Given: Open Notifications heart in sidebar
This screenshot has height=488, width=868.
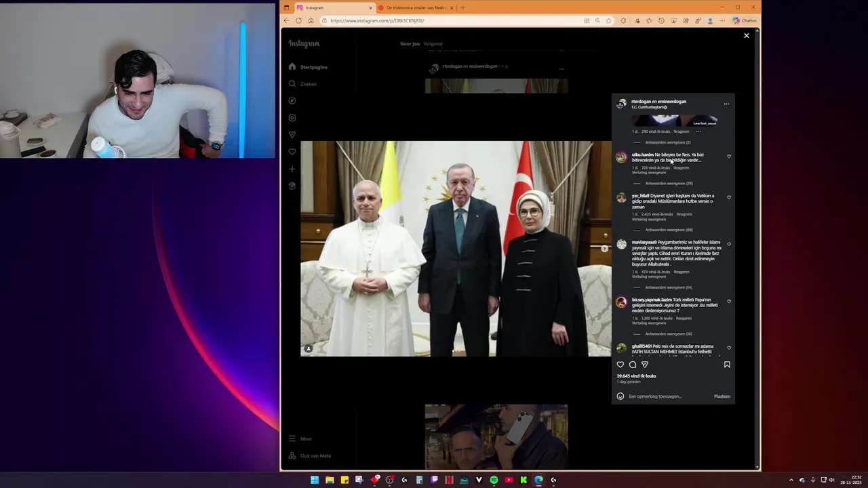Looking at the screenshot, I should pos(292,152).
